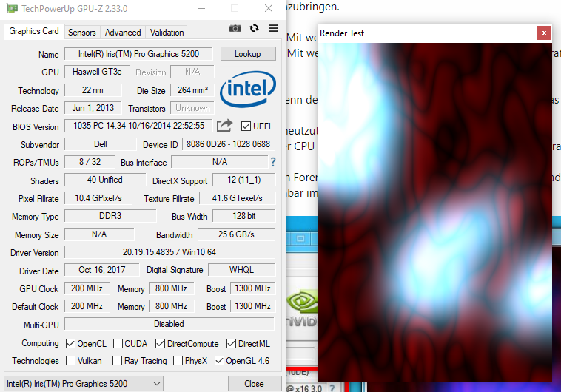Click the GPU-Z title bar app icon
The width and height of the screenshot is (561, 392).
coord(12,8)
